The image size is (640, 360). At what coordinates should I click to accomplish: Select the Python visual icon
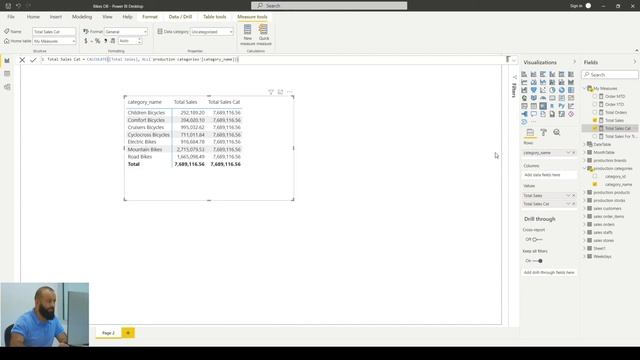pos(562,106)
